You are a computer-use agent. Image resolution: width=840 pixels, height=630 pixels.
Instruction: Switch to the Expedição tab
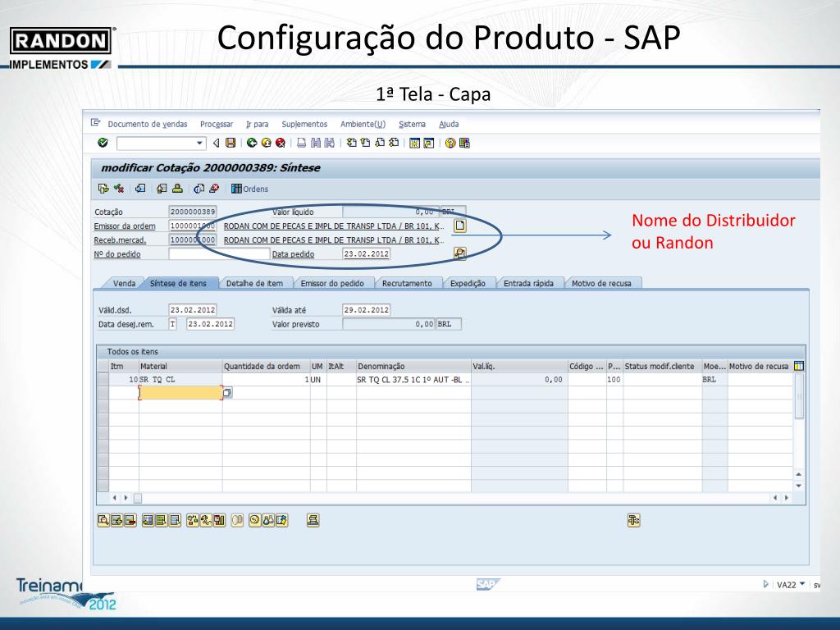point(468,283)
